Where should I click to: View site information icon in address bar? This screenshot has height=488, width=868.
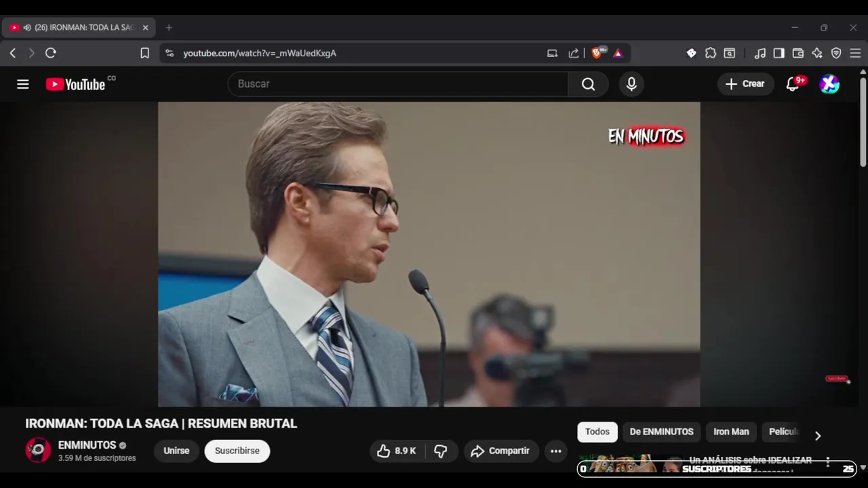coord(170,53)
